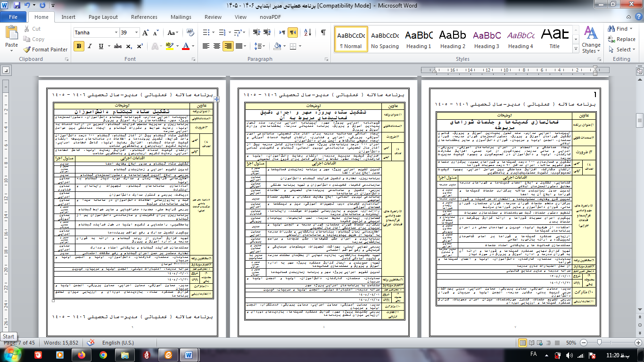Screen dimensions: 644x362
Task: Open Firefox from the taskbar
Action: [x=82, y=354]
